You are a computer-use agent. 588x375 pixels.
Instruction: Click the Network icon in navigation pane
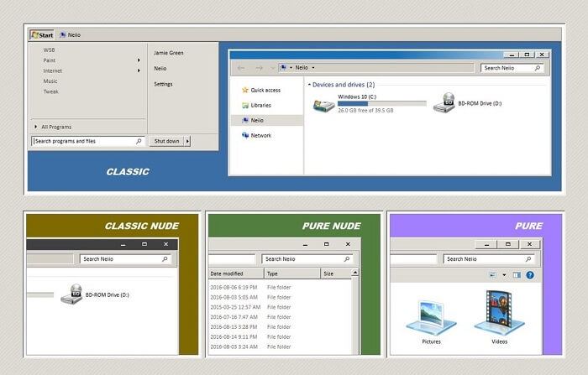[245, 135]
